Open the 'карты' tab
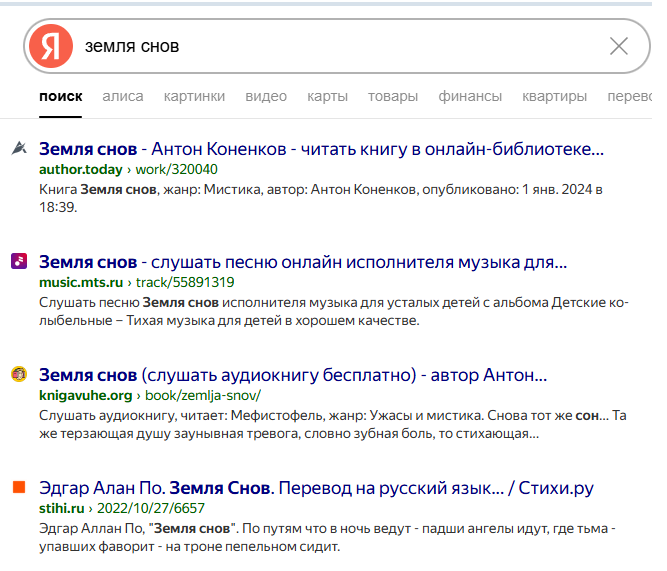The height and width of the screenshot is (571, 667). pos(327,96)
